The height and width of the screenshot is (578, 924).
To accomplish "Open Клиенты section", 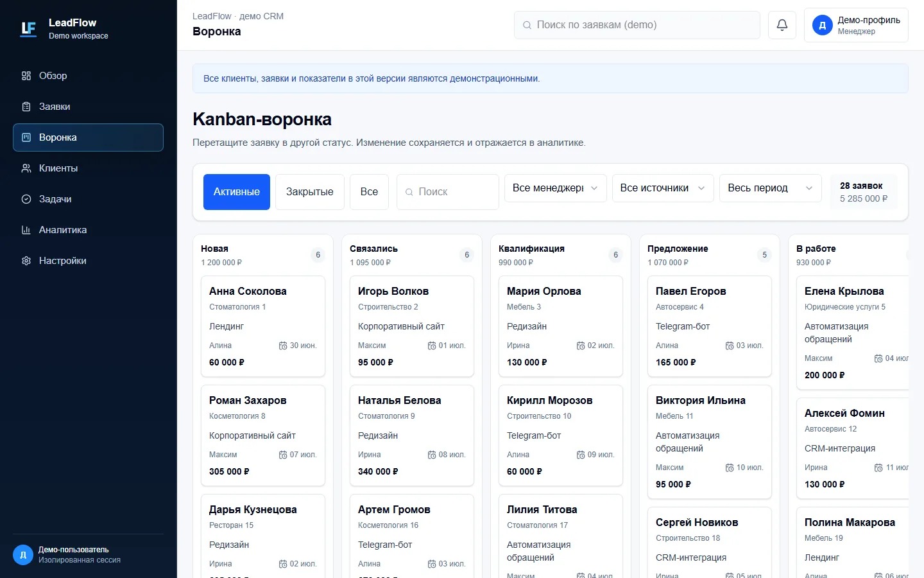I will pos(88,168).
